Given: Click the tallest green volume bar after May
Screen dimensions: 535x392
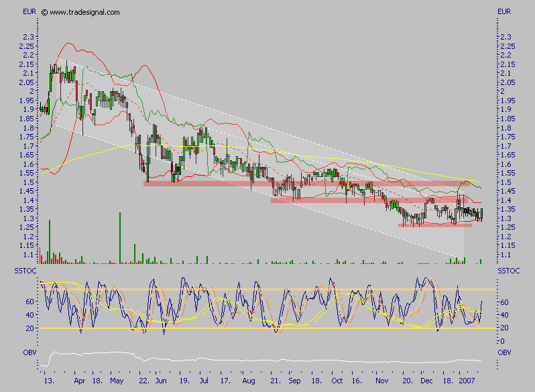Looking at the screenshot, I should 120,238.
